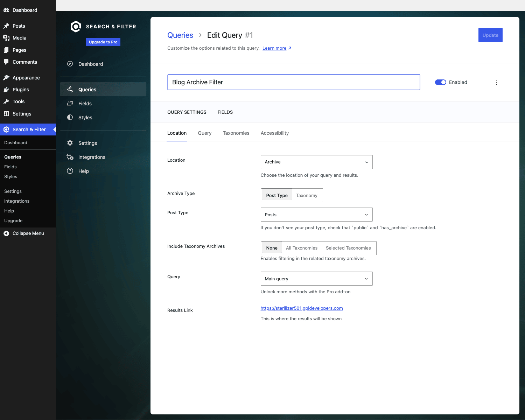Click the Integrations plug icon
525x420 pixels.
coord(70,157)
